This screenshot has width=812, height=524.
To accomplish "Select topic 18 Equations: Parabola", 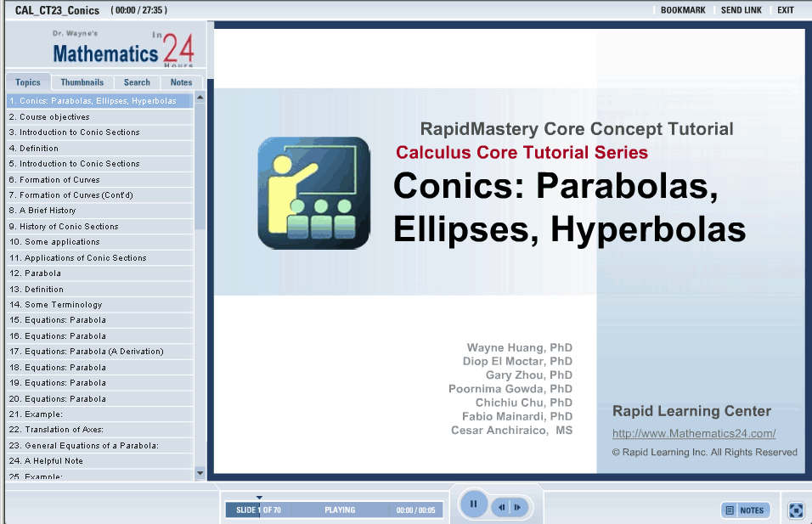I will pyautogui.click(x=100, y=367).
